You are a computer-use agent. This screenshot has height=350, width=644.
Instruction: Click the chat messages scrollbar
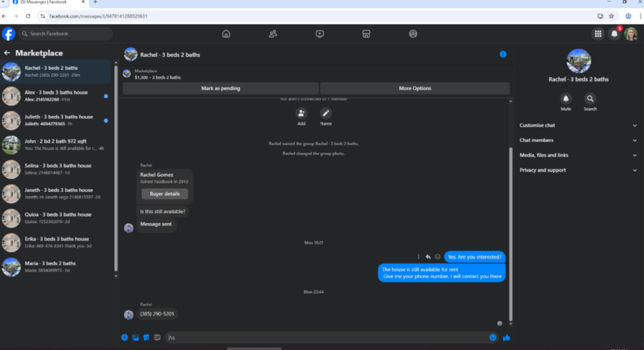pos(510,234)
